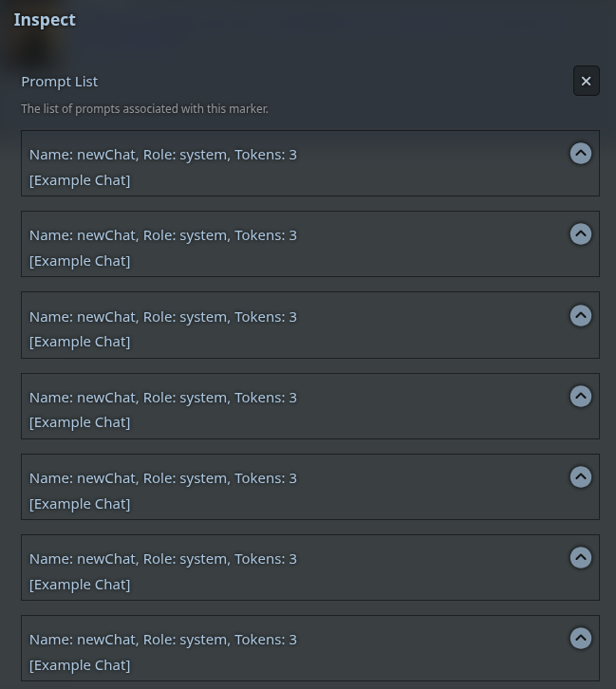Fold the sixth newChat prompt with its chevron icon
Viewport: 616px width, 689px height.
581,558
